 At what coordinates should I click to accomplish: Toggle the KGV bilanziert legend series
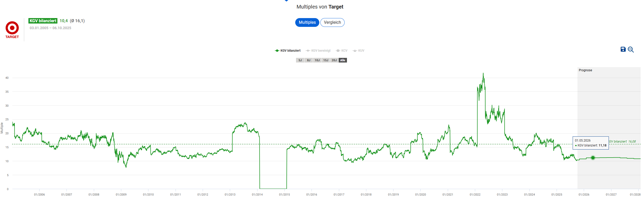click(287, 51)
